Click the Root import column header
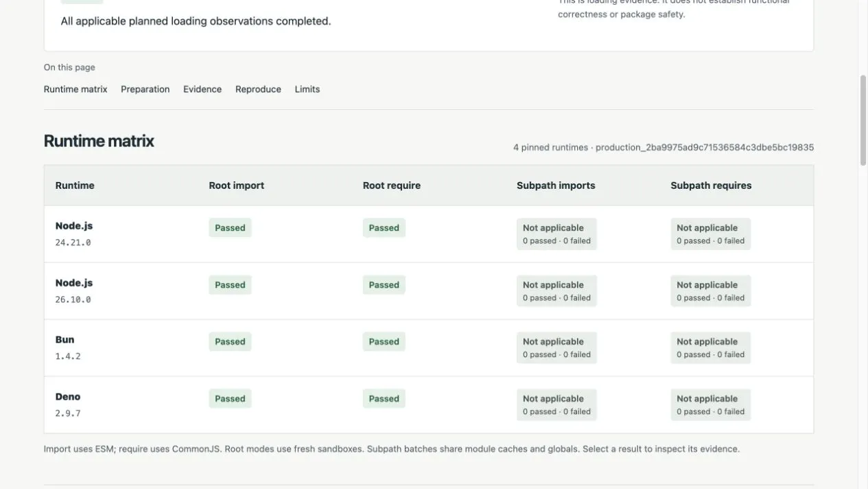Viewport: 868px width, 489px height. point(237,185)
